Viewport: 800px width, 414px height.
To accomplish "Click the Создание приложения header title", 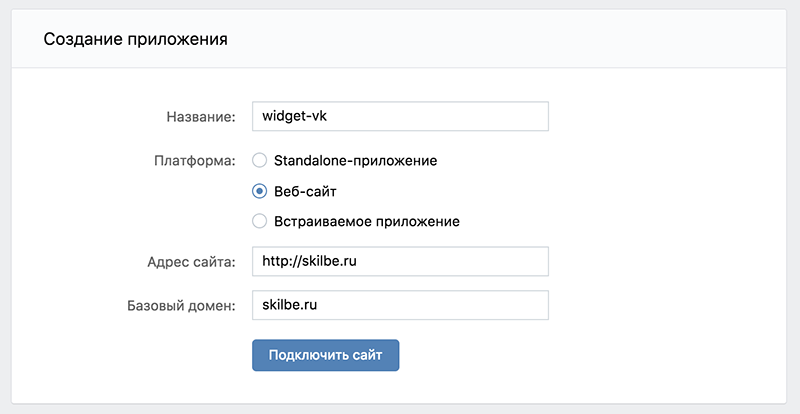I will (135, 41).
